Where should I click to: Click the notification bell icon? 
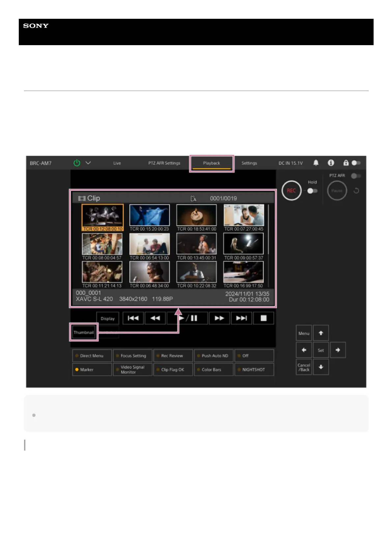point(316,163)
